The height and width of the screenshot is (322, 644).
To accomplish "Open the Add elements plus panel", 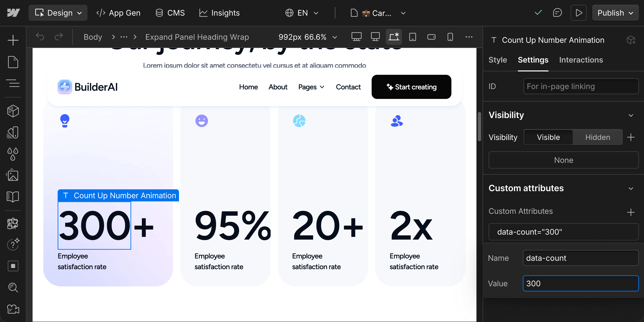I will (x=13, y=40).
